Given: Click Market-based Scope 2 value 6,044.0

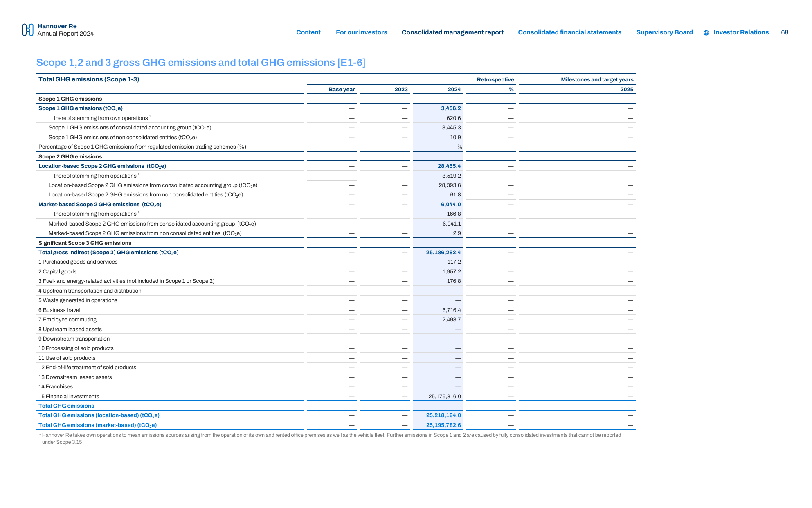Looking at the screenshot, I should (450, 205).
